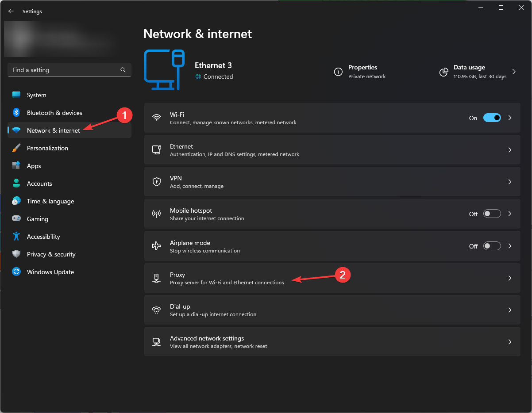Click the Proxy server icon

click(x=156, y=278)
